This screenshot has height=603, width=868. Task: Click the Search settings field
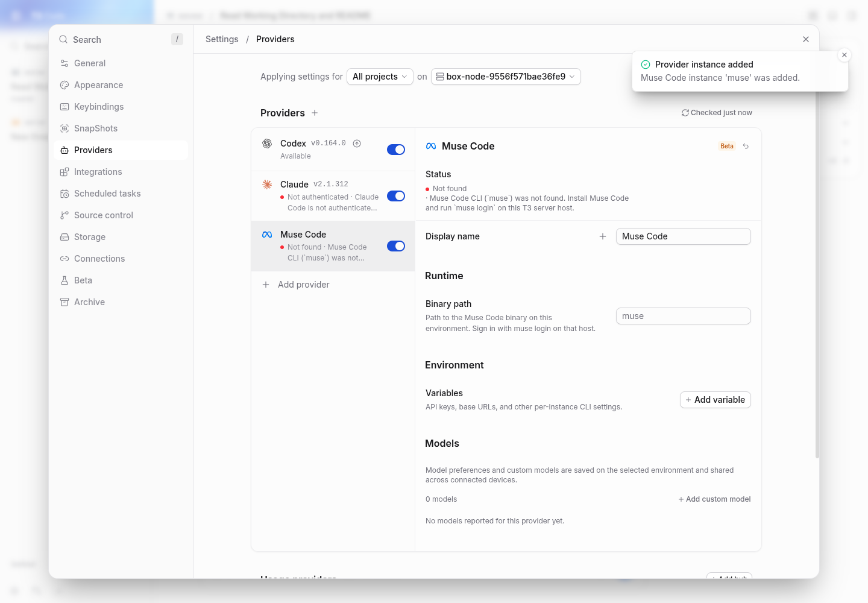(121, 39)
